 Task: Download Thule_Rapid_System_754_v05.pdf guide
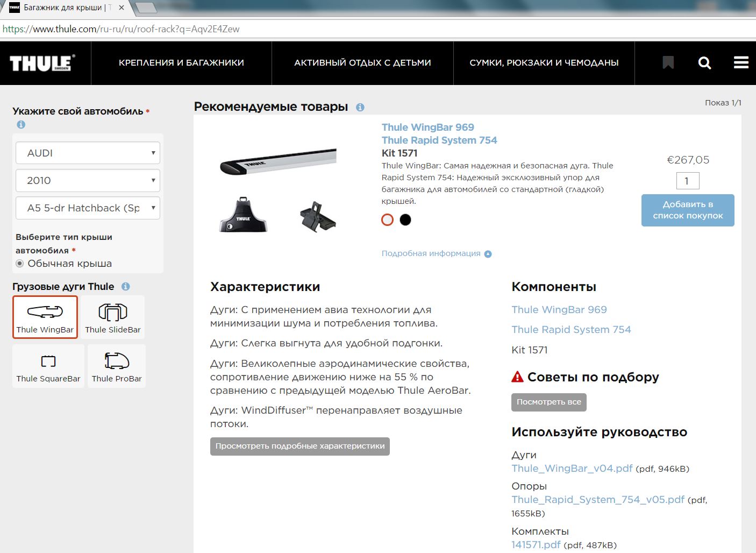(x=598, y=500)
